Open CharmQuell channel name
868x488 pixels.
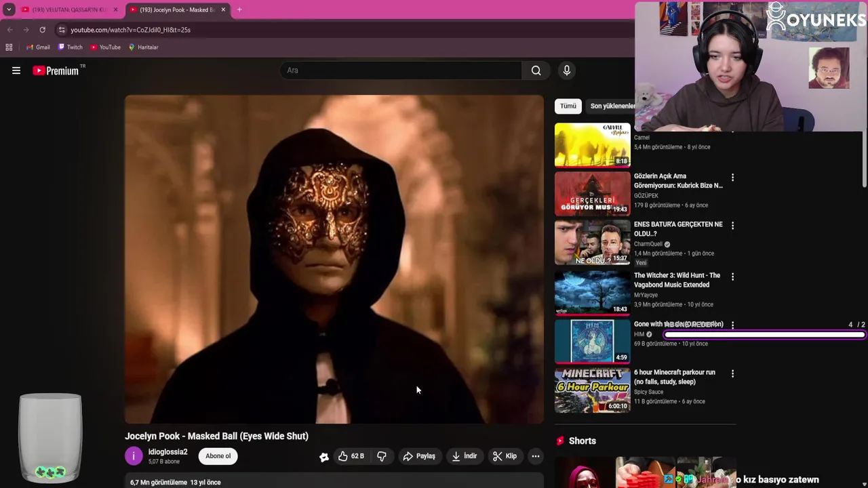(x=648, y=244)
